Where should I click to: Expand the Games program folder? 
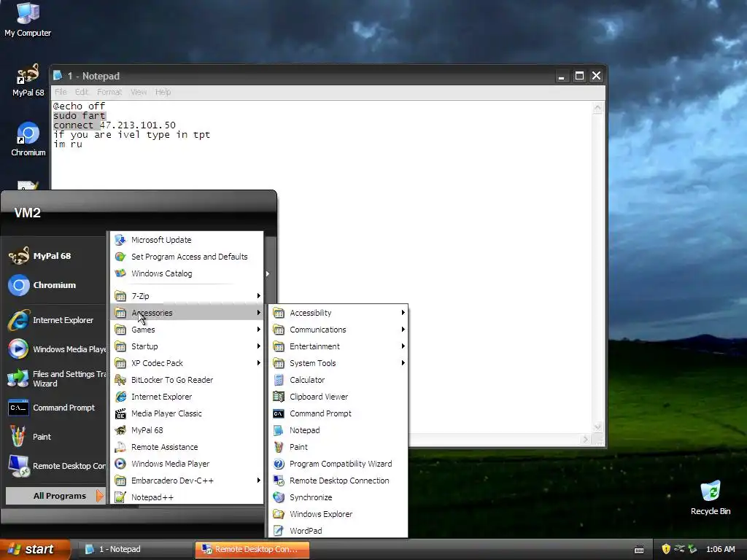click(187, 330)
